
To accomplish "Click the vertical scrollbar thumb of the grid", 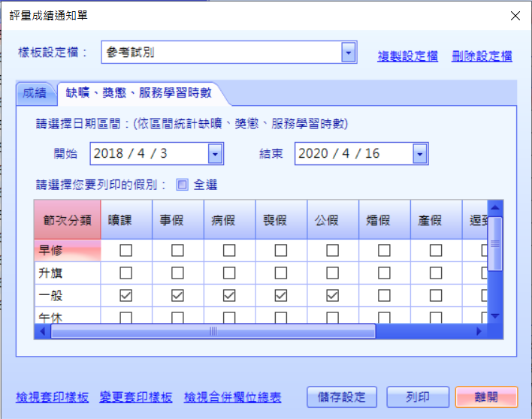I will (x=495, y=244).
